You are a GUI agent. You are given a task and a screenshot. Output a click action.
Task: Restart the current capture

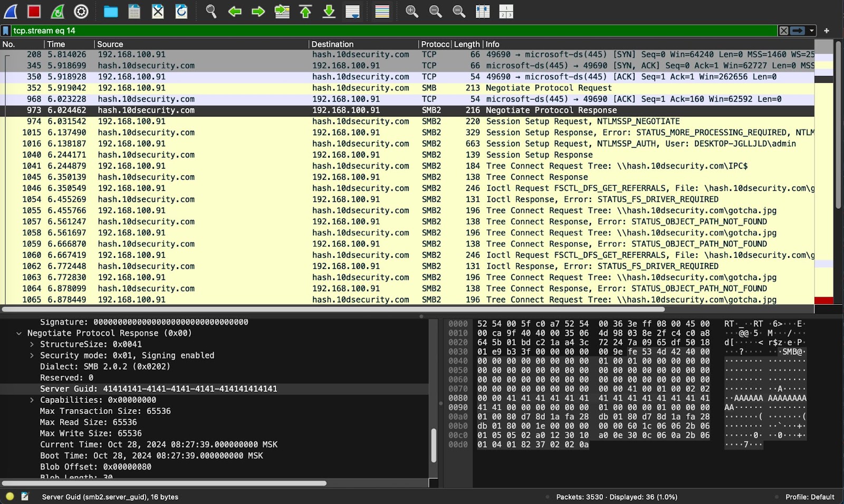57,11
